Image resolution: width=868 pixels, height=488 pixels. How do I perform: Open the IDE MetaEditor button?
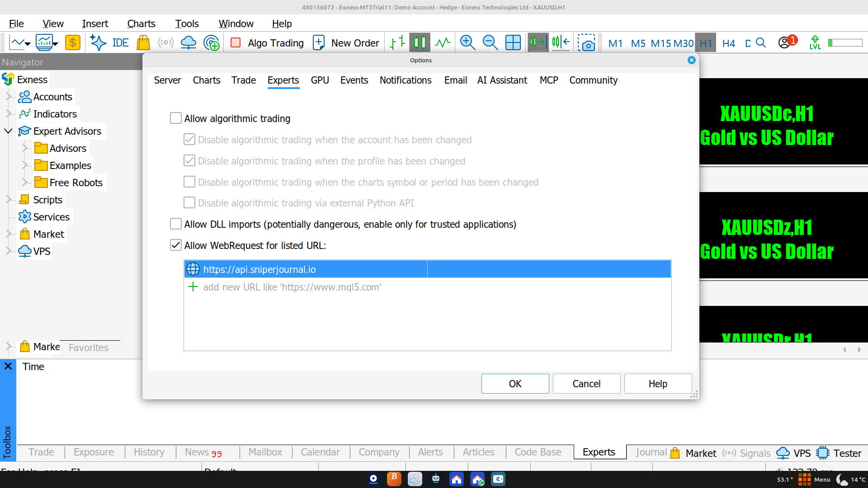coord(120,43)
